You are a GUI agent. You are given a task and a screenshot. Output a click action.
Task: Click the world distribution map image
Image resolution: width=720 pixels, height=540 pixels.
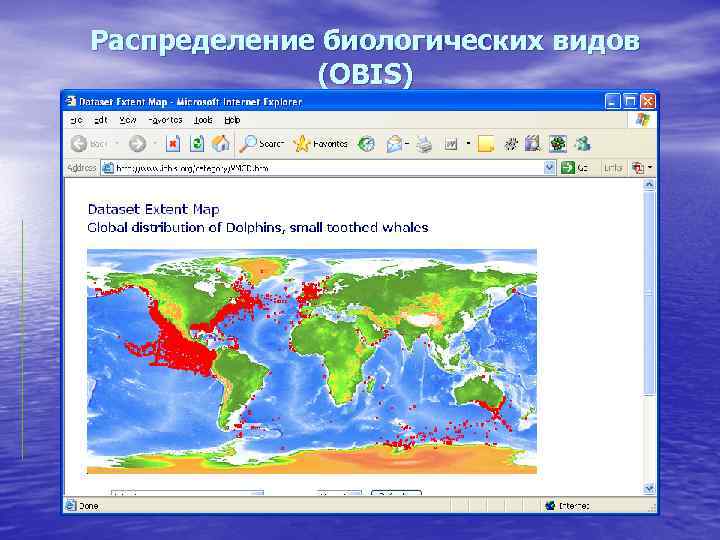(312, 361)
